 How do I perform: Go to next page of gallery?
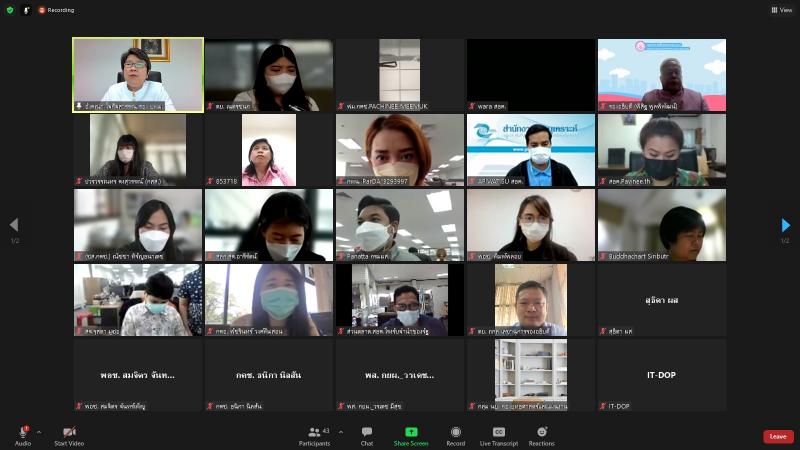click(786, 224)
